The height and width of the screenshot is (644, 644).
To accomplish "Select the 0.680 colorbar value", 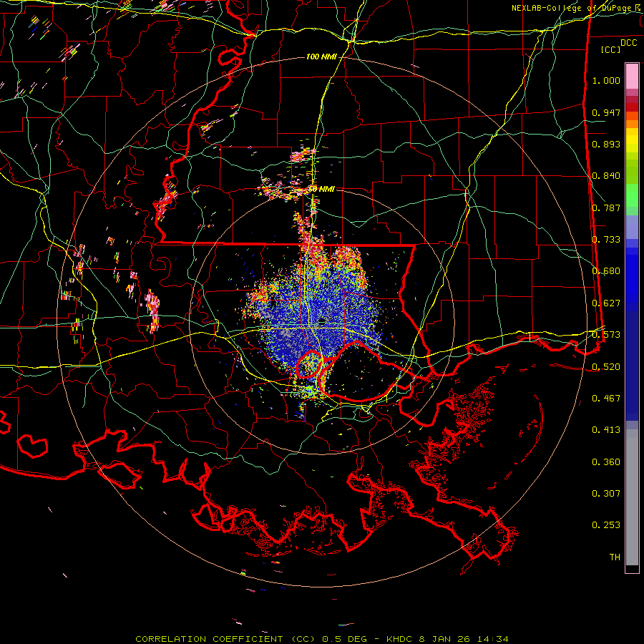I will pyautogui.click(x=606, y=271).
